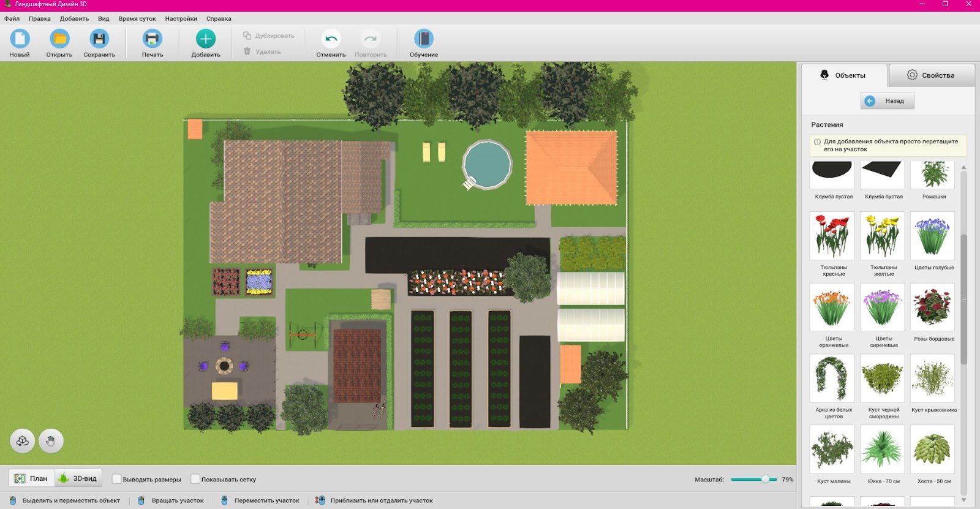This screenshot has height=509, width=980.
Task: Switch to the Свойства tab
Action: [x=932, y=75]
